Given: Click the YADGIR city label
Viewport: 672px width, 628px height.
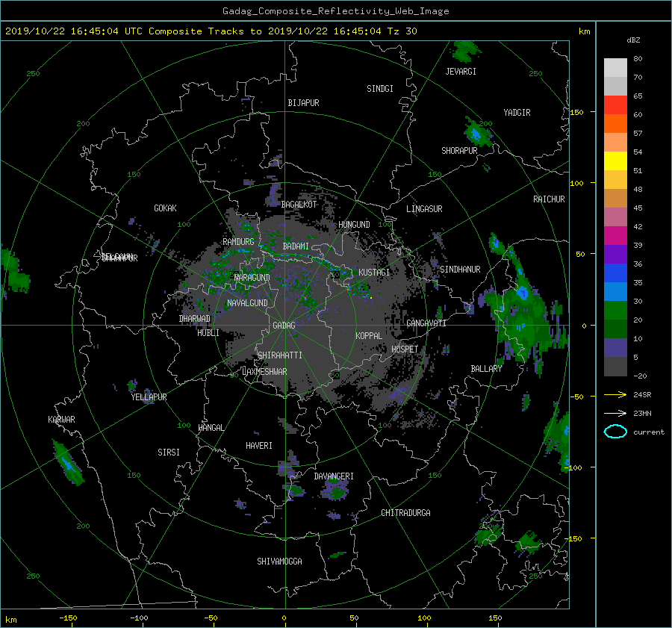Looking at the screenshot, I should (517, 113).
